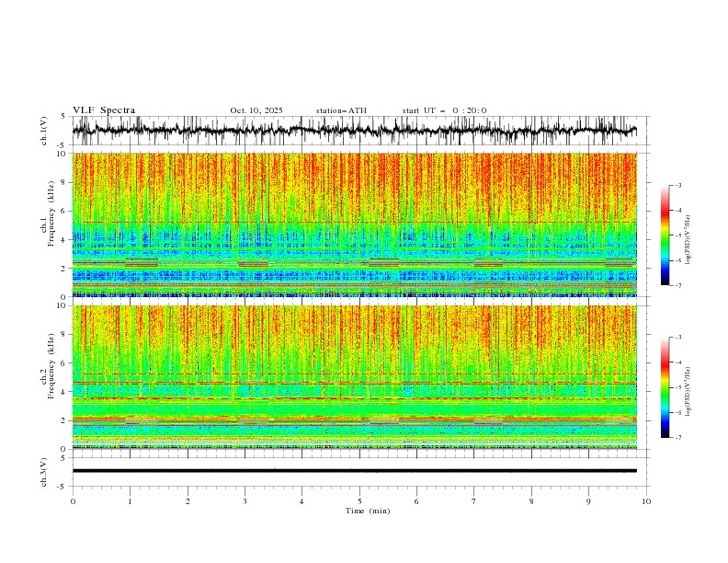Click the time axis tick label '0'
Image resolution: width=728 pixels, height=563 pixels.
73,501
